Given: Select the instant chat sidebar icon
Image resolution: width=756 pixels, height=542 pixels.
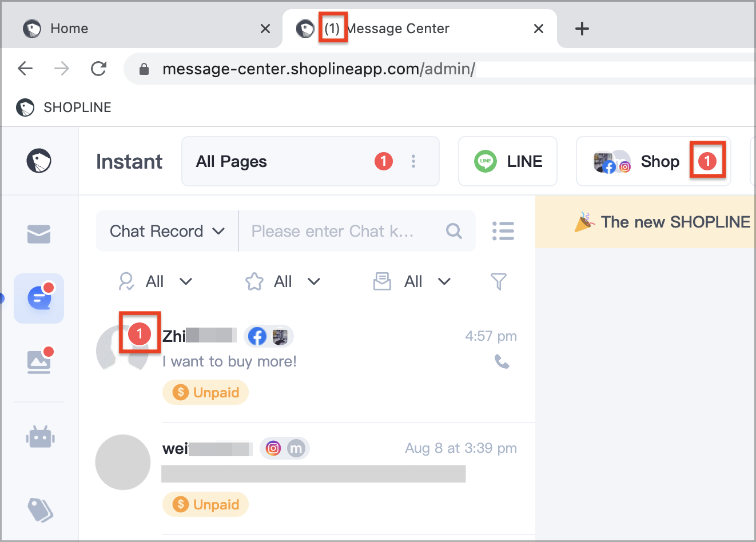Looking at the screenshot, I should 39,298.
